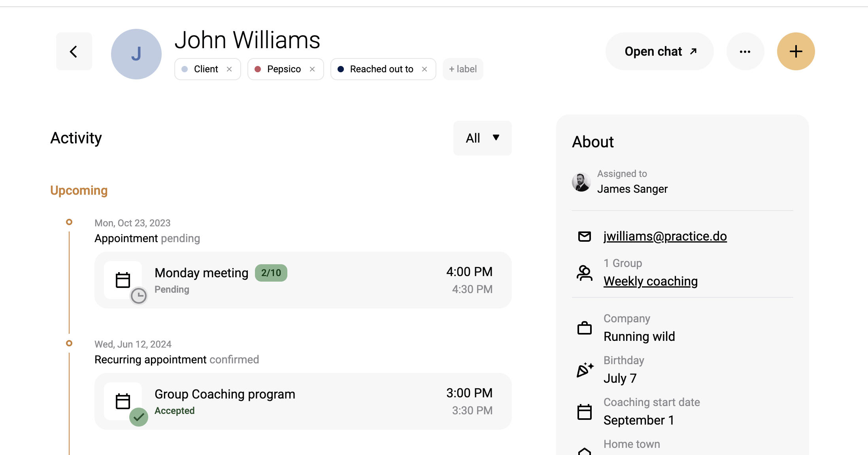The height and width of the screenshot is (455, 868).
Task: Click the 3:00 PM program start time
Action: pos(469,393)
